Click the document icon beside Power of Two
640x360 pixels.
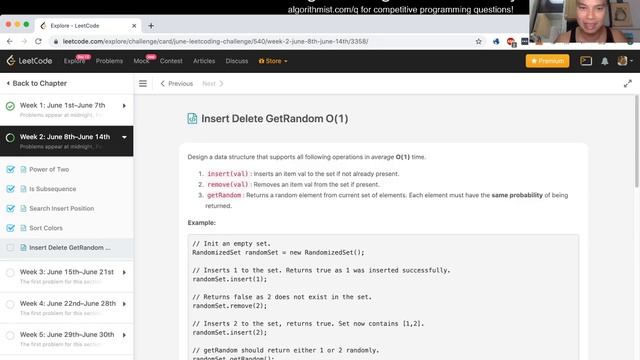23,169
